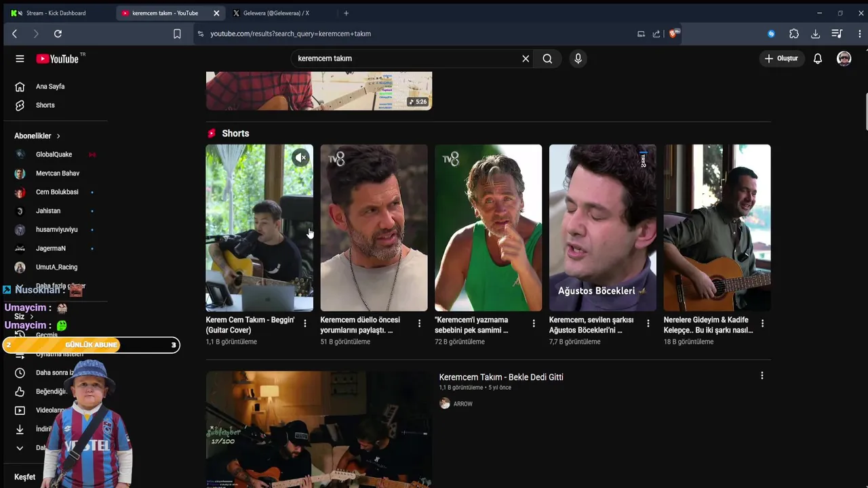Reload the current page
This screenshot has height=488, width=868.
click(x=58, y=34)
